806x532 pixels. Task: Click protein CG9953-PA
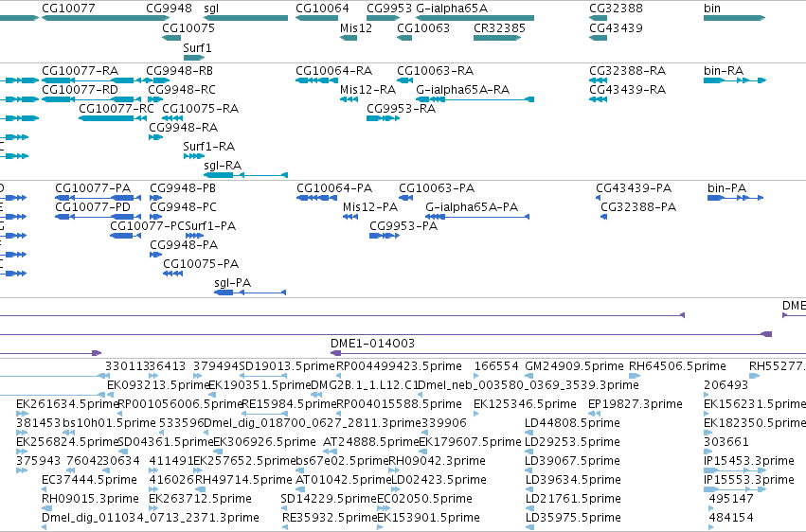point(385,237)
